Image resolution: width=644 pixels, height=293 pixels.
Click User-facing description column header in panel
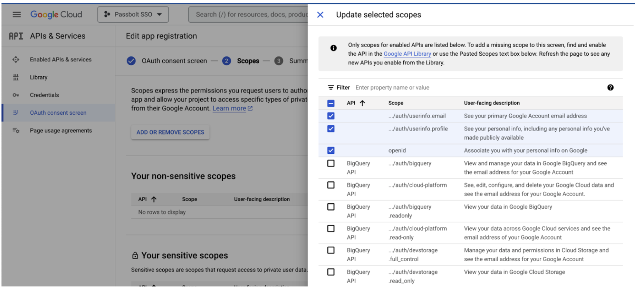492,103
